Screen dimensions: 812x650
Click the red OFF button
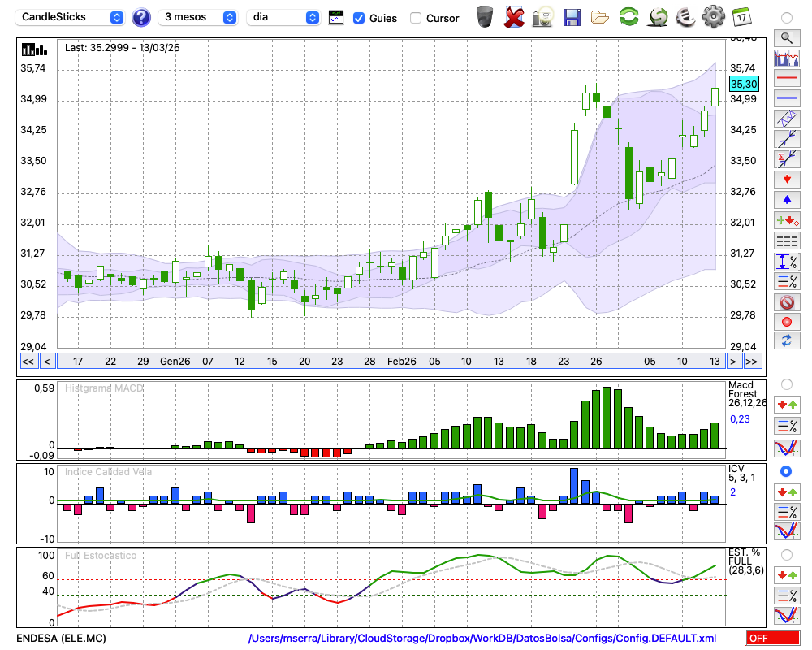point(772,639)
